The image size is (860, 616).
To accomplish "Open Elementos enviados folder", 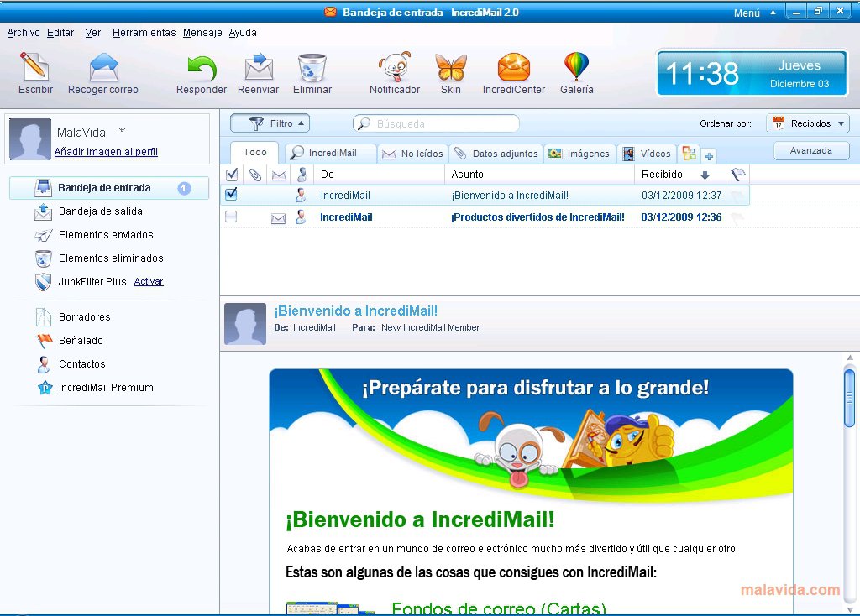I will [106, 234].
